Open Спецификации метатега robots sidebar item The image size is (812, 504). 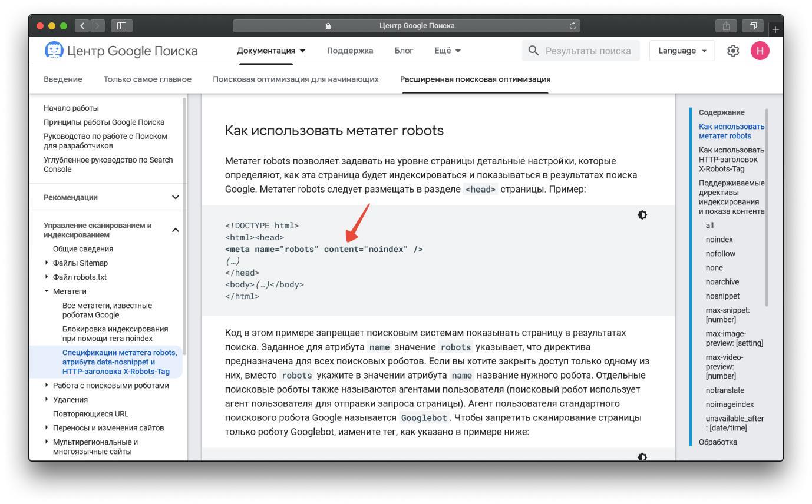(120, 362)
